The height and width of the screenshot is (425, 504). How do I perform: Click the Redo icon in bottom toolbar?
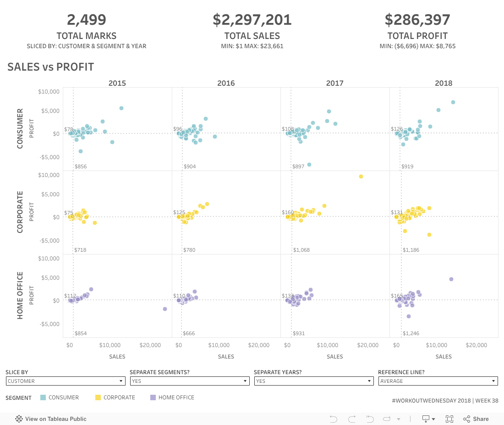coord(352,419)
